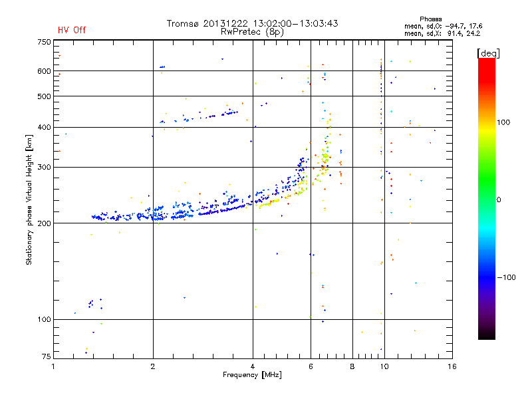Click the y-axis tick label '100'
532x399 pixels.
click(44, 320)
